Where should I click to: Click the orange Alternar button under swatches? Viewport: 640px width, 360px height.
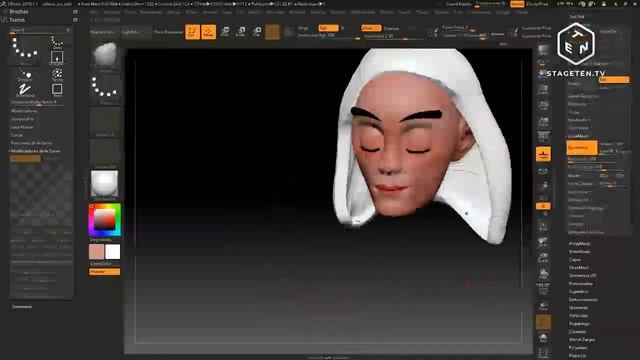[x=104, y=271]
